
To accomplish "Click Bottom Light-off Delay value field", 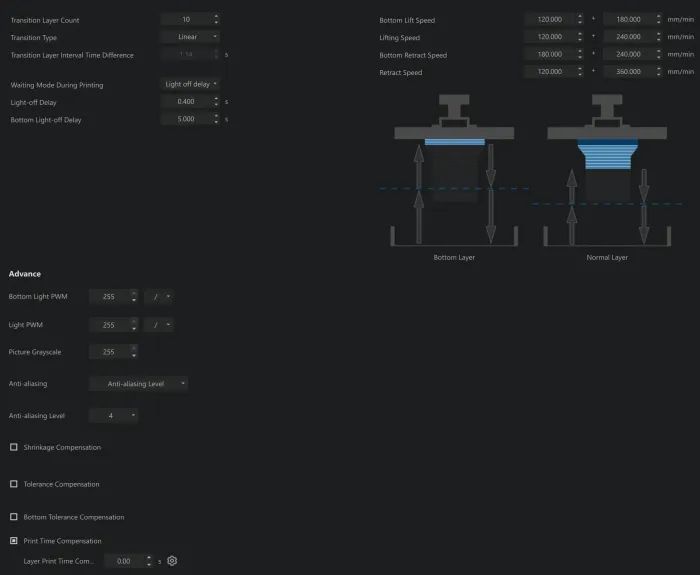I will [x=186, y=119].
